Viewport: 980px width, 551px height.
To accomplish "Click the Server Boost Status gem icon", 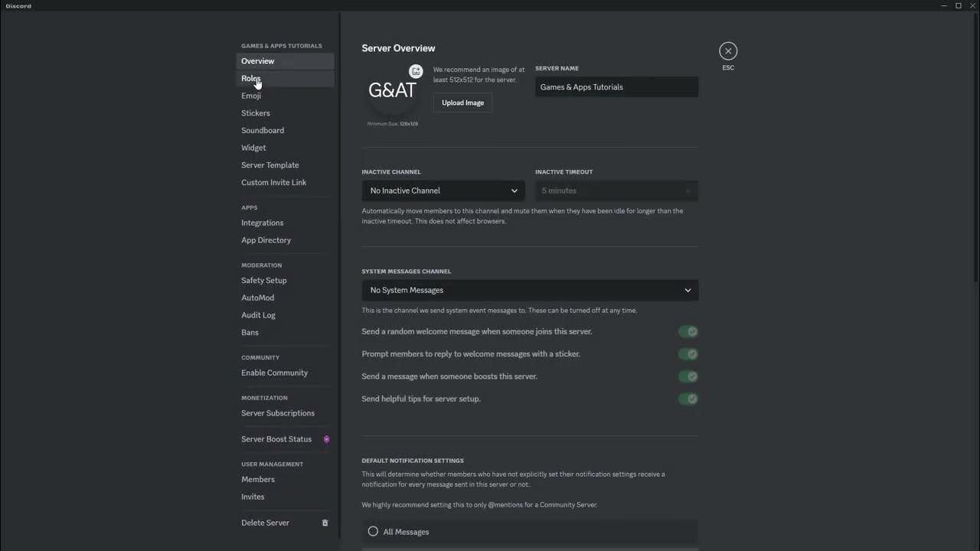I will pyautogui.click(x=326, y=439).
